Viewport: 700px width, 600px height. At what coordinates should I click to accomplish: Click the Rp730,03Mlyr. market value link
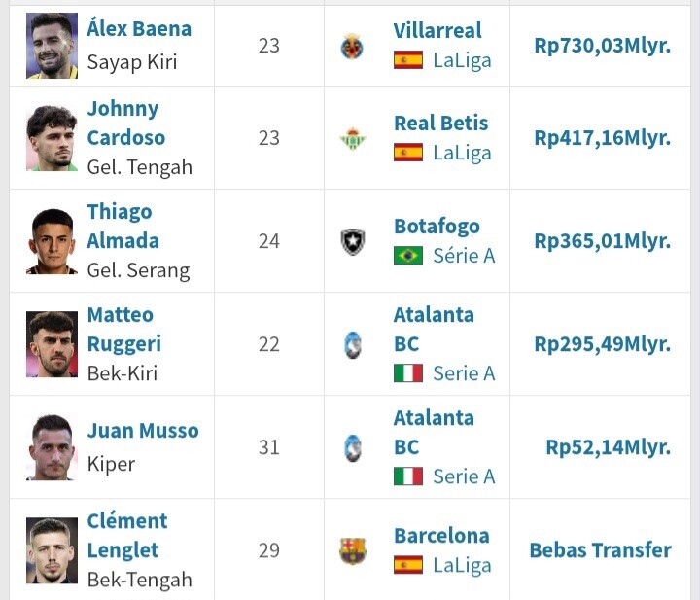(x=602, y=46)
